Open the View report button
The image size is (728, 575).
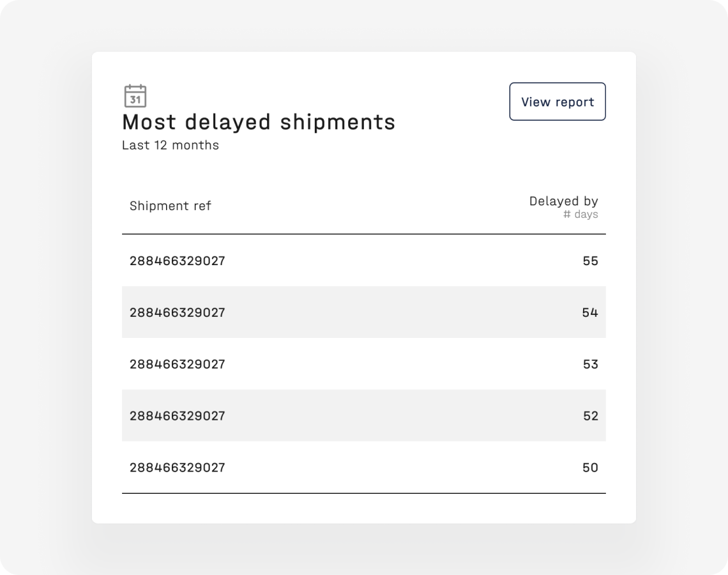tap(557, 102)
